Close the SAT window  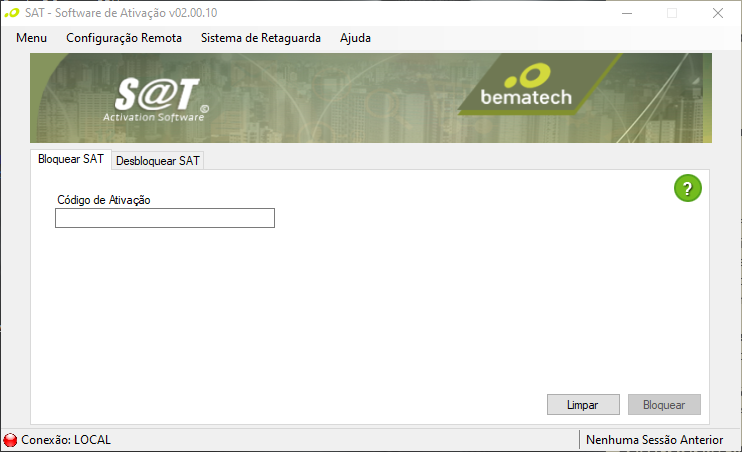718,13
